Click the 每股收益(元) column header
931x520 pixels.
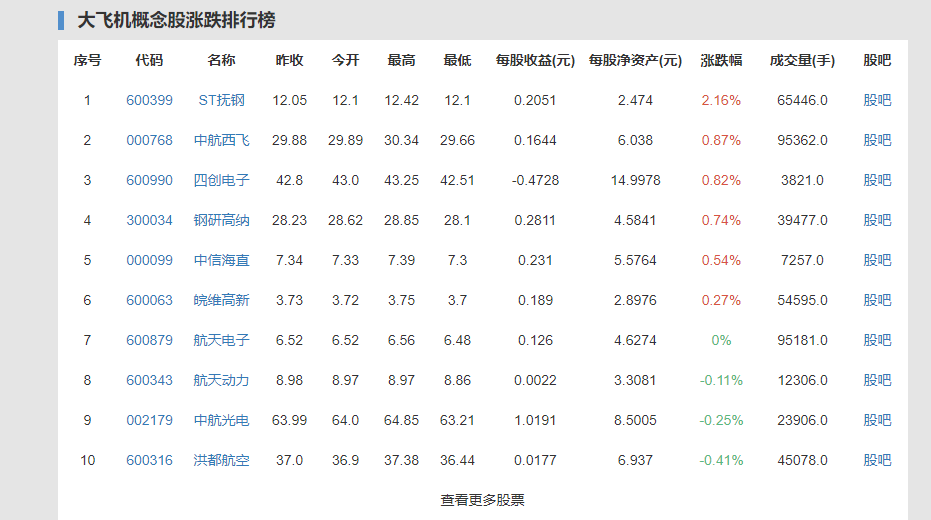(x=535, y=61)
